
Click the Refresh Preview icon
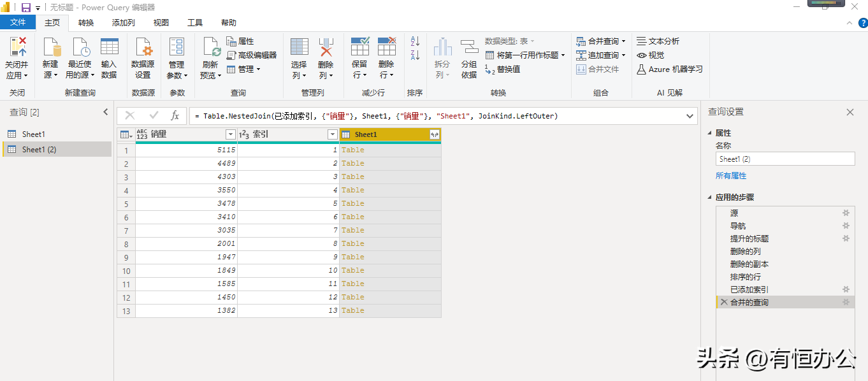pos(211,47)
